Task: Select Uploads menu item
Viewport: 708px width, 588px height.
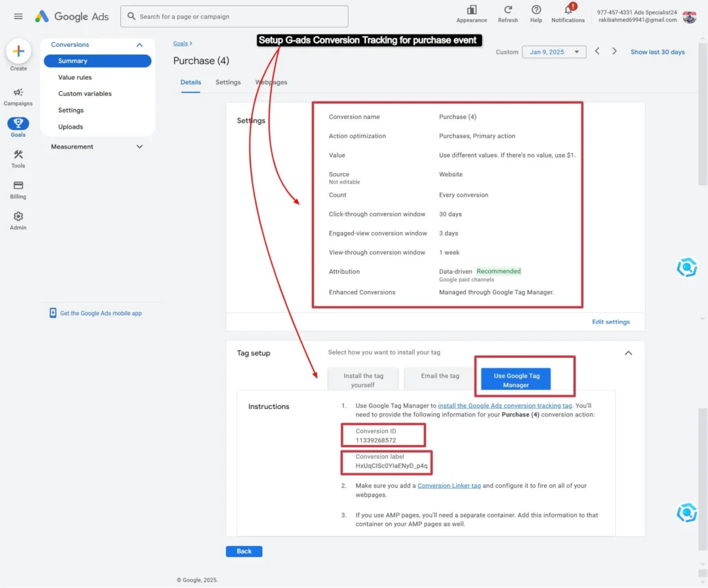Action: 71,127
